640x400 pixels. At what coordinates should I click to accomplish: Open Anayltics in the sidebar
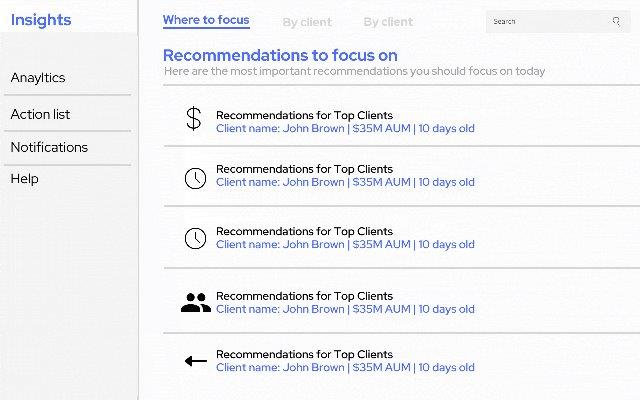(x=38, y=78)
